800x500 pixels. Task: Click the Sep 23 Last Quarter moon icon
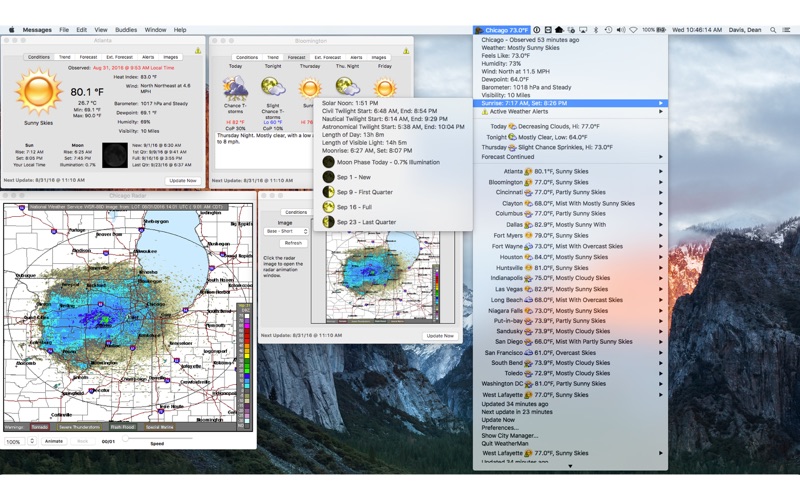[329, 222]
